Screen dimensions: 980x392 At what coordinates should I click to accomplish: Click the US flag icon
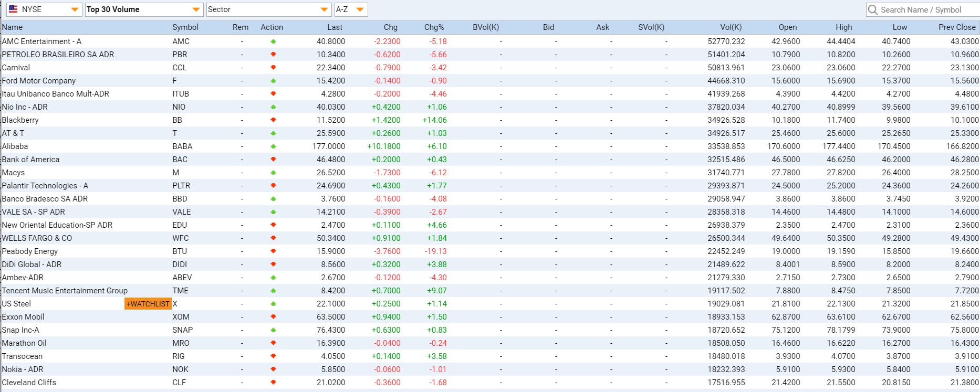(13, 9)
